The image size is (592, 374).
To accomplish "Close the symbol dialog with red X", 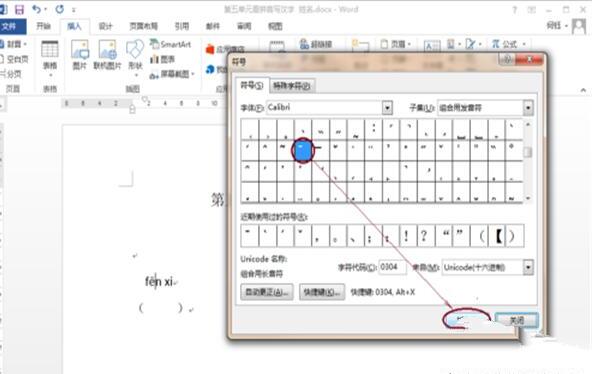I will [529, 59].
